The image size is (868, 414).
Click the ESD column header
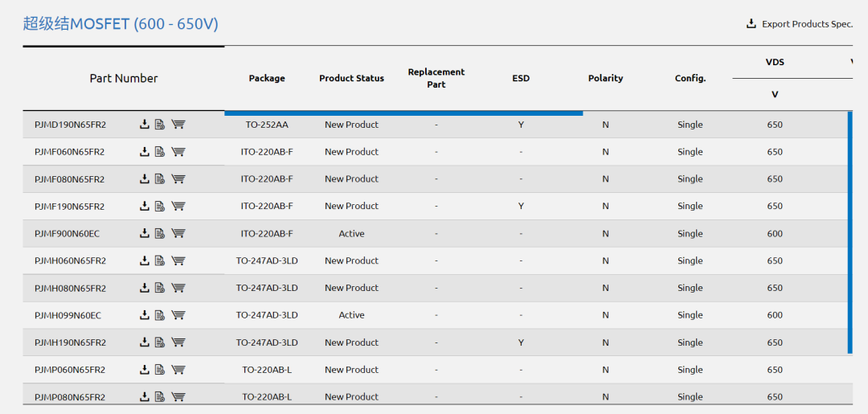(x=521, y=78)
